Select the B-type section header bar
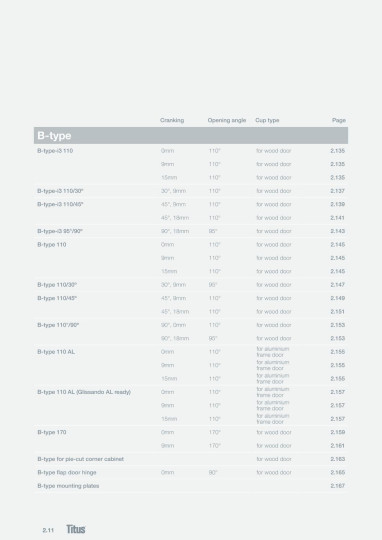 191,135
